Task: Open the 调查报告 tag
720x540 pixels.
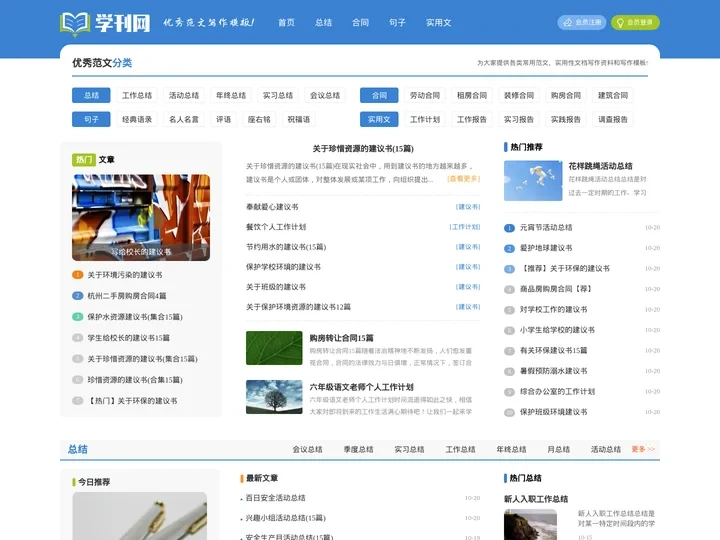Action: click(613, 119)
